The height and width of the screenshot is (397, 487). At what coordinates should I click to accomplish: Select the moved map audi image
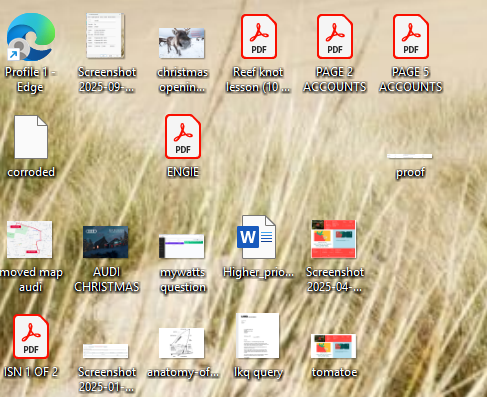click(x=29, y=239)
